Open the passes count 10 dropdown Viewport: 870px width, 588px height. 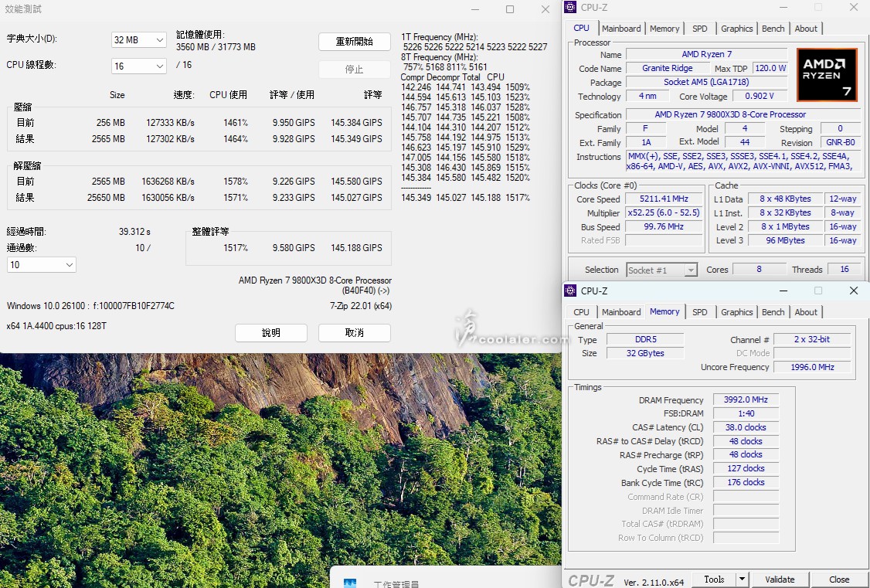pos(42,264)
